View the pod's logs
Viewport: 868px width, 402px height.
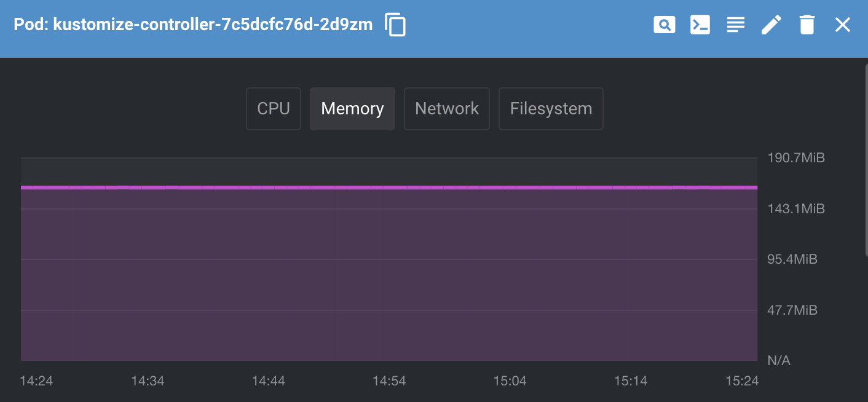735,25
